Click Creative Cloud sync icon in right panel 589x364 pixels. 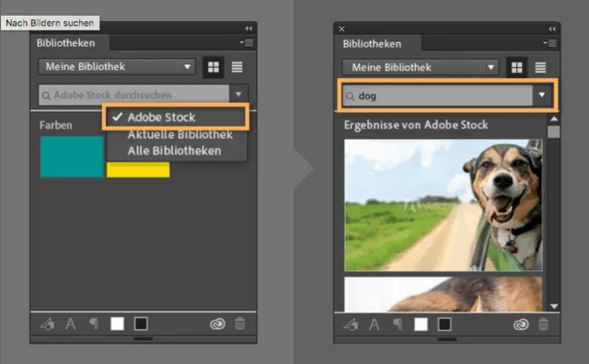pos(521,324)
